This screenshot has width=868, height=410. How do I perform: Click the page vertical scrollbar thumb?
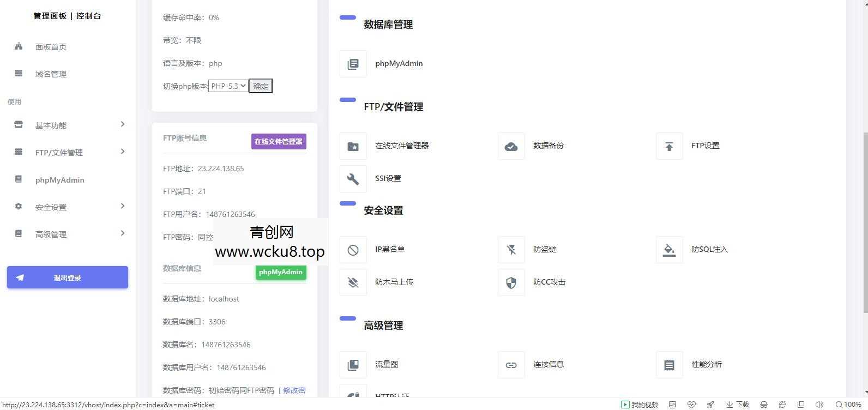[865, 222]
